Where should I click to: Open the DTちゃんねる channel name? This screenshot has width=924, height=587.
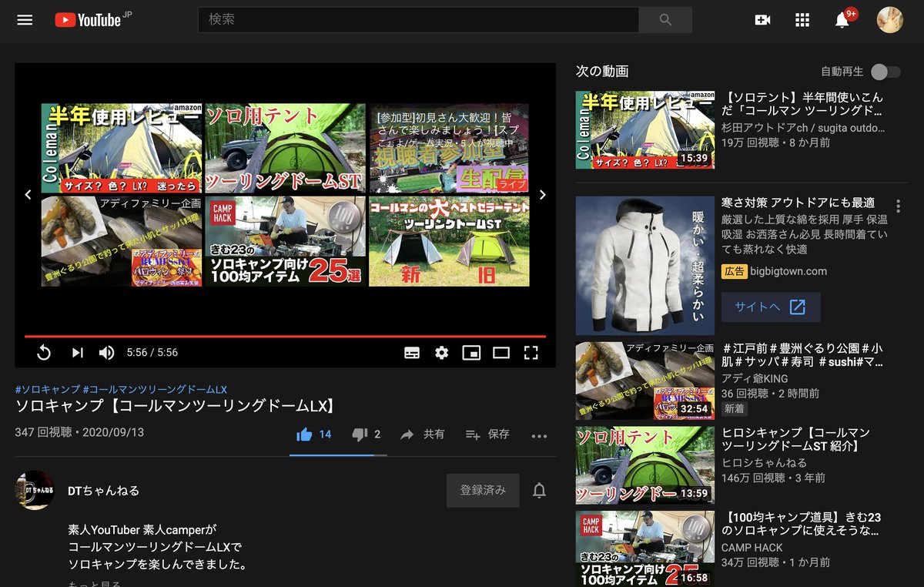[x=104, y=491]
